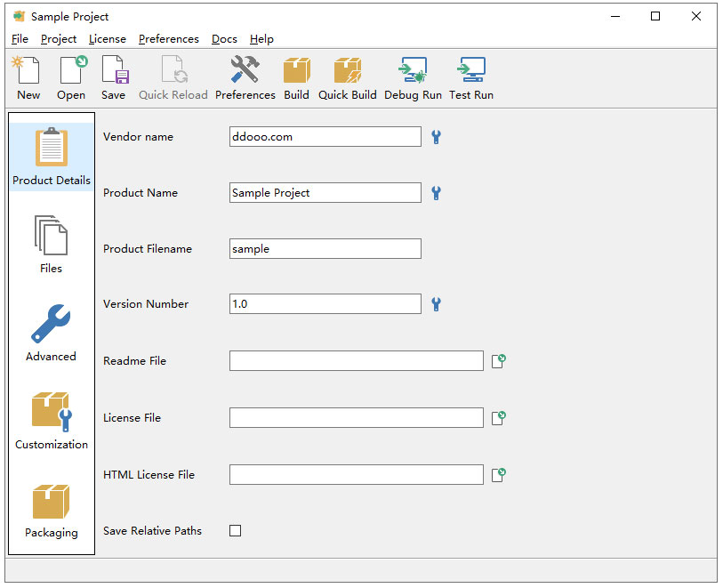Start Test Run from the toolbar
The height and width of the screenshot is (588, 723).
471,77
